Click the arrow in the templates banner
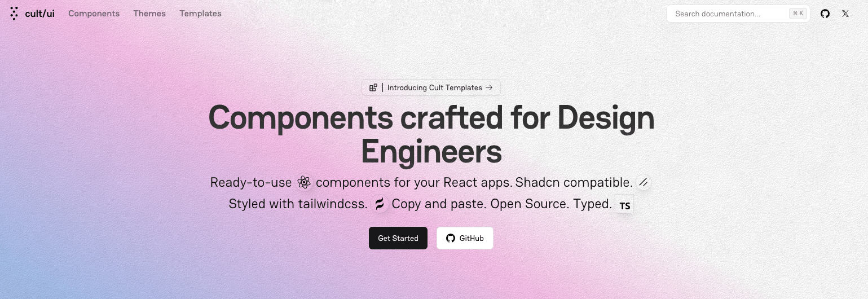 [x=489, y=87]
